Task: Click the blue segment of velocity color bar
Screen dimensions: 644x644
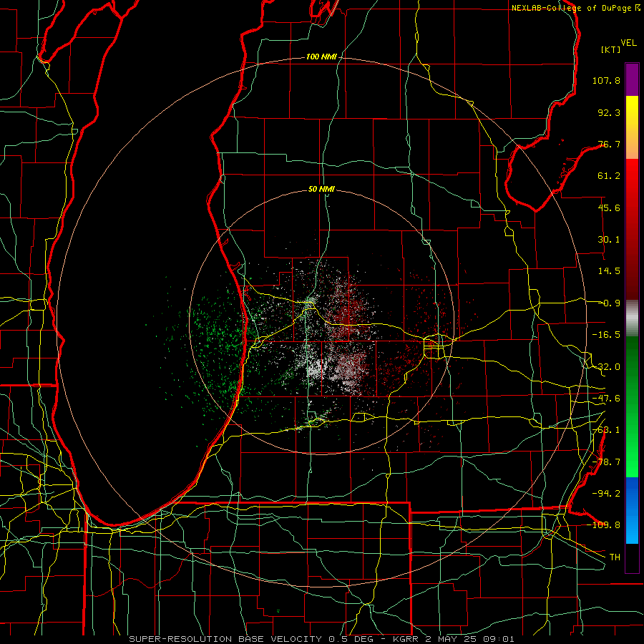Action: click(x=632, y=510)
